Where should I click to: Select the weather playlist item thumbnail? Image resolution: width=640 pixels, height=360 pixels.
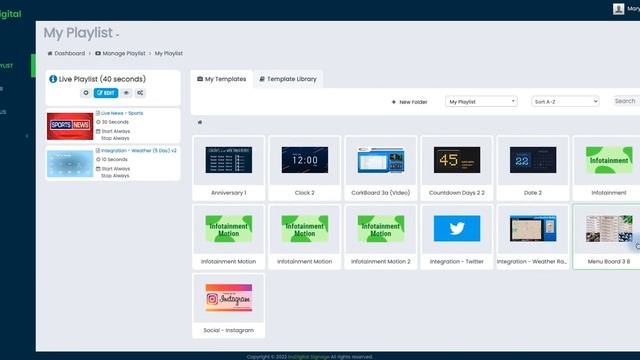70,164
